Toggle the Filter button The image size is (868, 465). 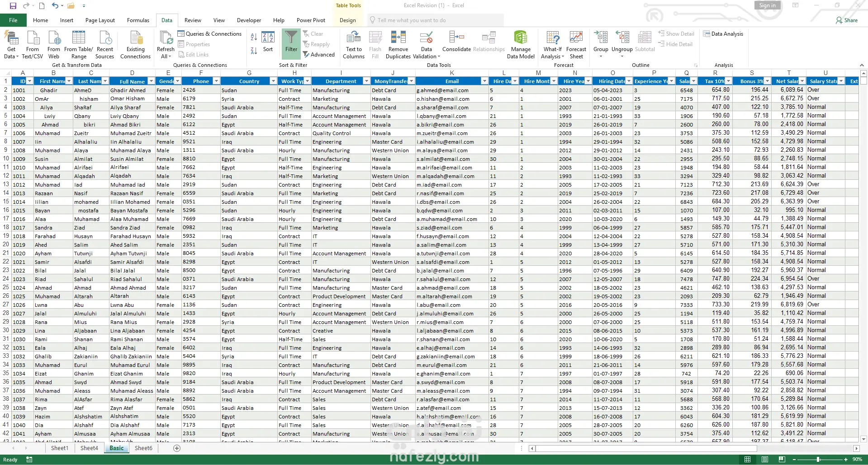click(x=291, y=44)
